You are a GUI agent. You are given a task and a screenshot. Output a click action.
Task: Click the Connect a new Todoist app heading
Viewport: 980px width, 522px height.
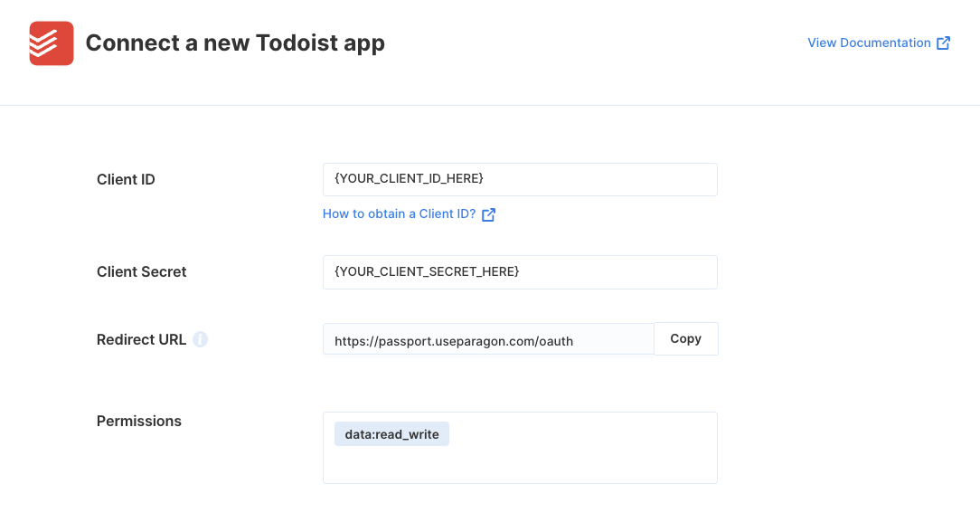click(235, 43)
